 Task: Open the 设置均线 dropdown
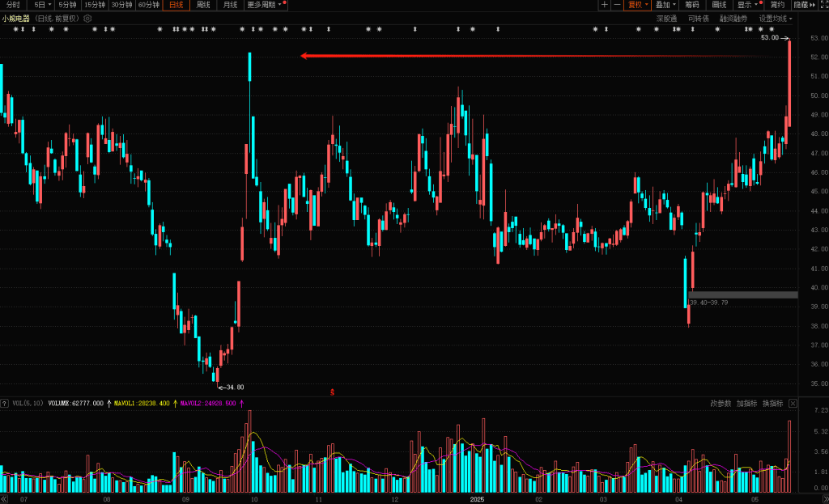coord(776,19)
